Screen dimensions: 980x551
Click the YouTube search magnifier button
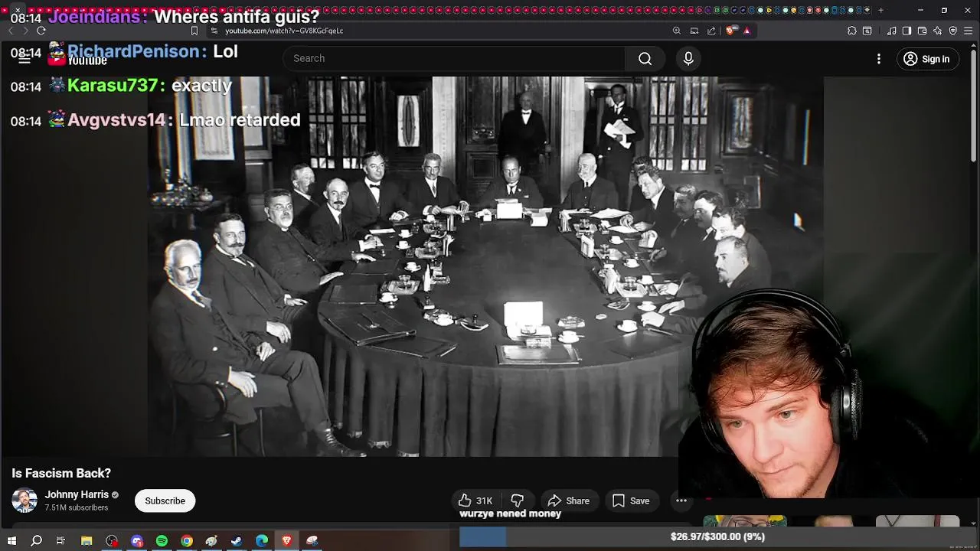pyautogui.click(x=645, y=59)
